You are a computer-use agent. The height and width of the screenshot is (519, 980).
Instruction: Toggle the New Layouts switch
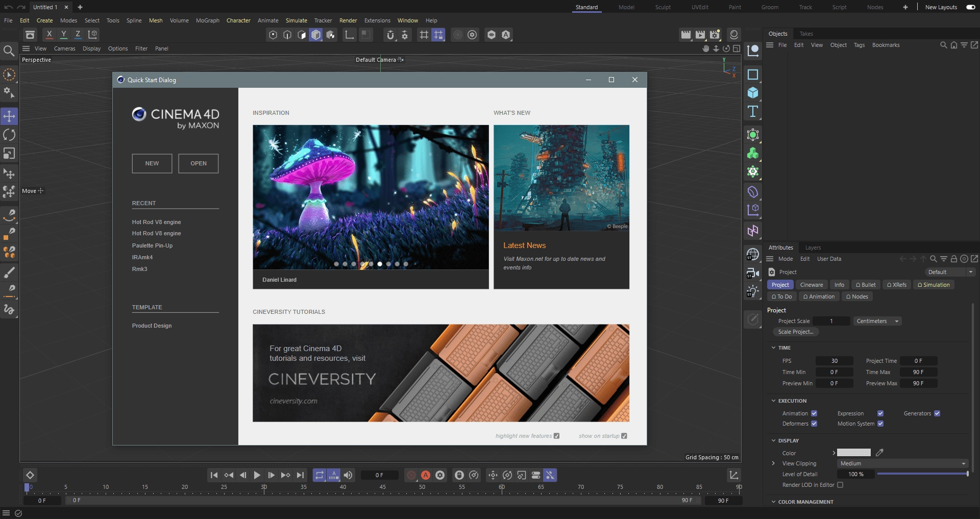(x=971, y=7)
